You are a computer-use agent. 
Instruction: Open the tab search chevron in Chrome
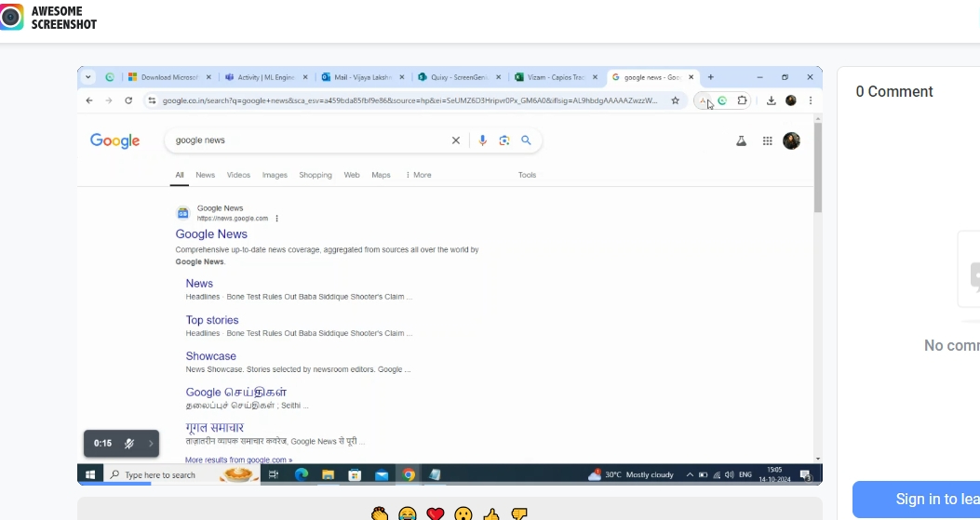pos(88,77)
